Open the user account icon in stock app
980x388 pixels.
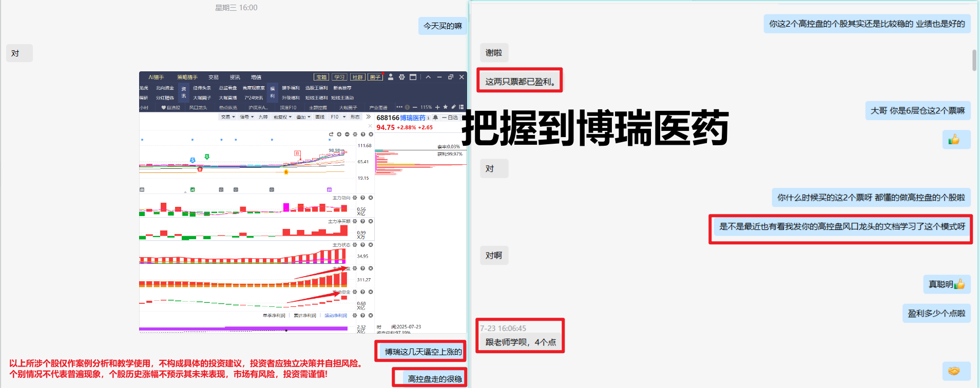(391, 77)
